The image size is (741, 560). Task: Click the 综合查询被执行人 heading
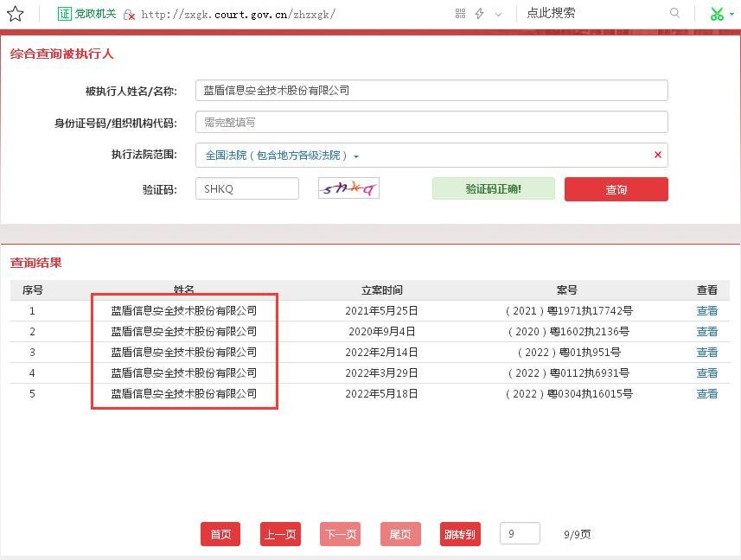[62, 54]
